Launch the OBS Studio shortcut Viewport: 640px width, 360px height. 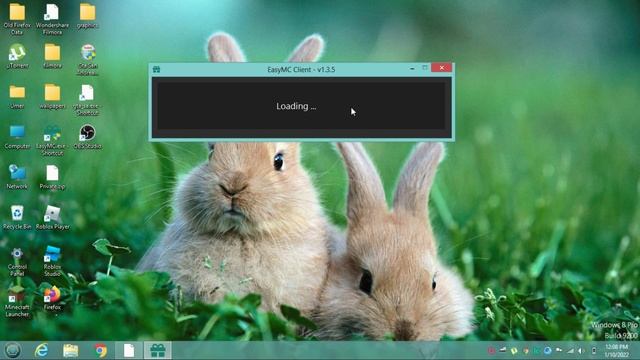point(87,137)
